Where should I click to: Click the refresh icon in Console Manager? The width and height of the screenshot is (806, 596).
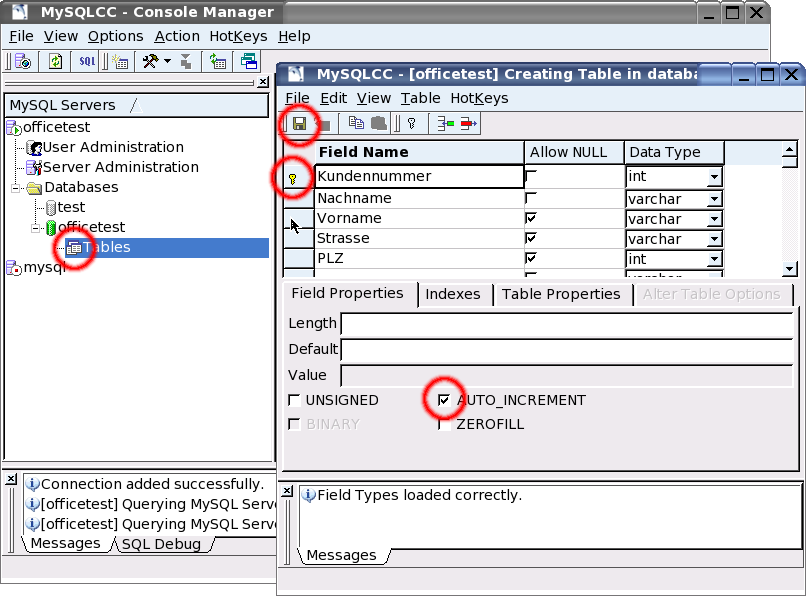[56, 61]
